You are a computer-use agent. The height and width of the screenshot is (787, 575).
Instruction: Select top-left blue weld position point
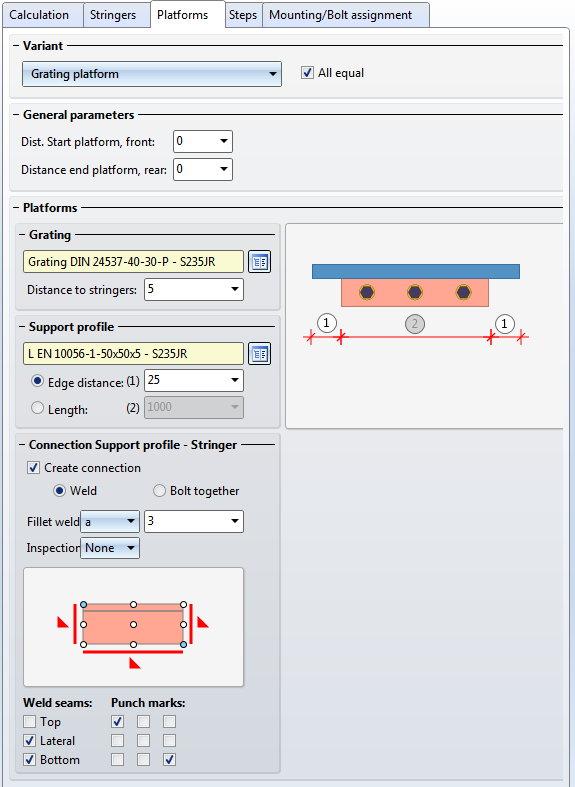(83, 605)
